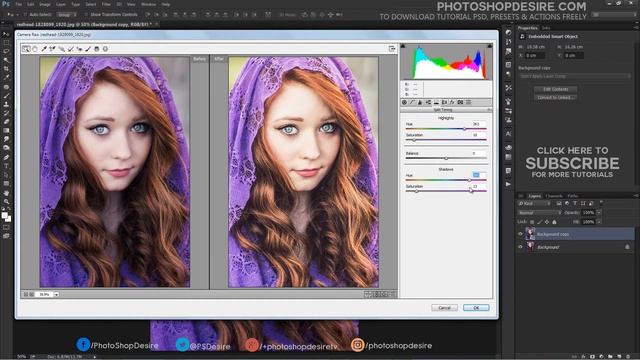Select the Horizontal Type tool in toolbar

pyautogui.click(x=6, y=166)
